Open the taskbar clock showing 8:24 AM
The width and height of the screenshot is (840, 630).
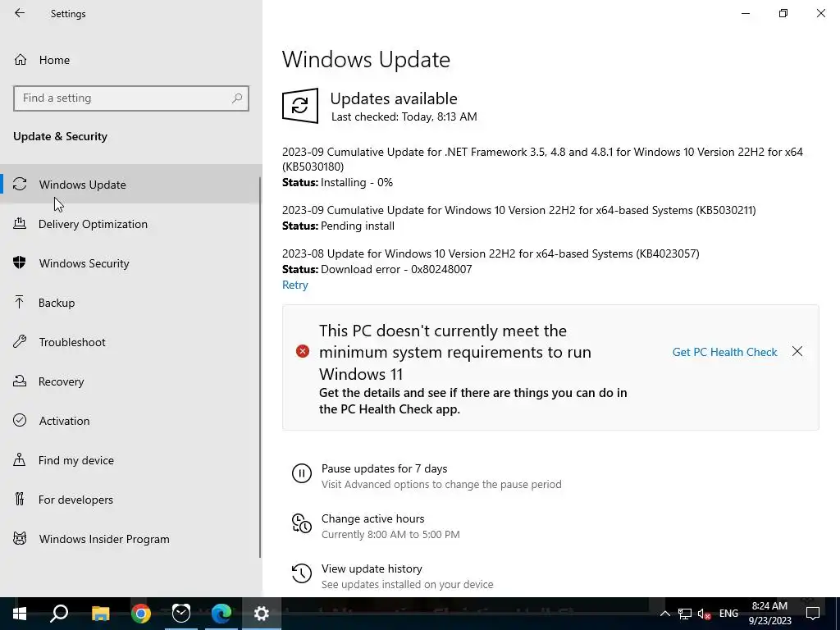pyautogui.click(x=769, y=614)
